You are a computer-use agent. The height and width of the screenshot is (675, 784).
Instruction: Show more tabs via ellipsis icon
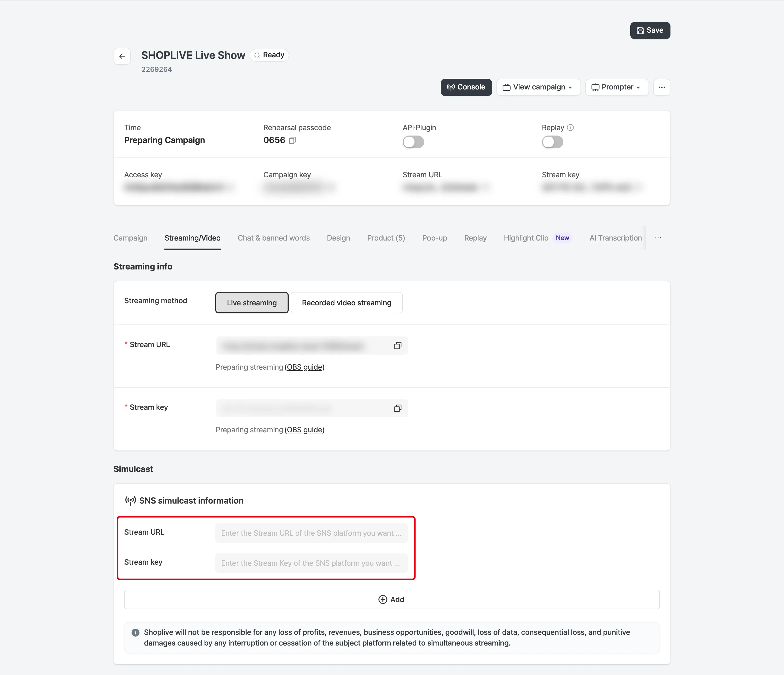[x=658, y=238]
